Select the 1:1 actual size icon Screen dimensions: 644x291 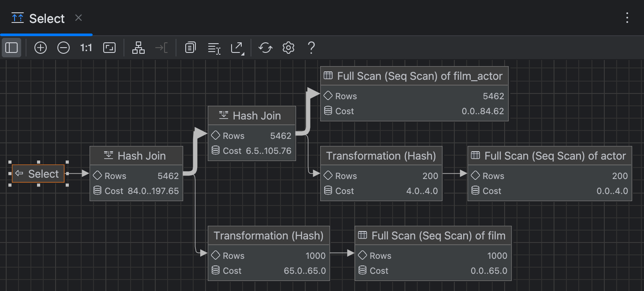tap(86, 48)
